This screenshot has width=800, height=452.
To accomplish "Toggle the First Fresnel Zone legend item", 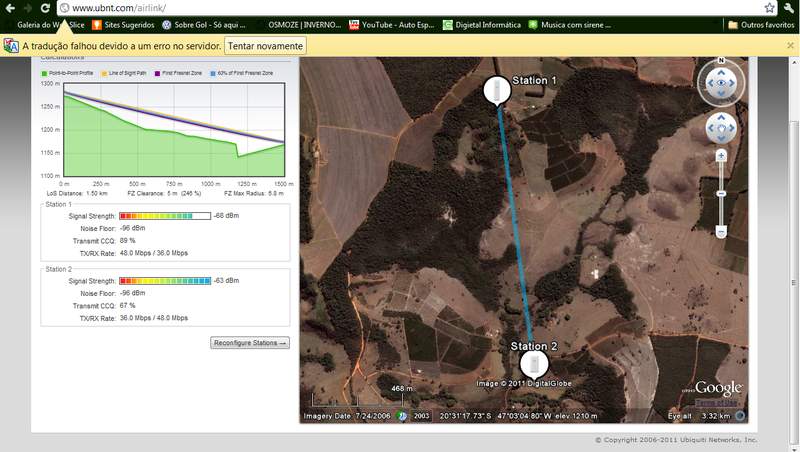I will (179, 73).
